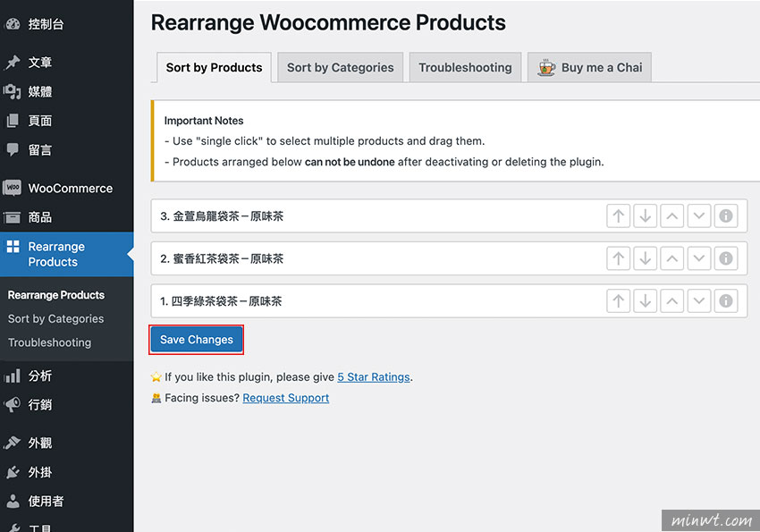This screenshot has height=532, width=760.
Task: Open WooCommerce sidebar menu
Action: [66, 188]
